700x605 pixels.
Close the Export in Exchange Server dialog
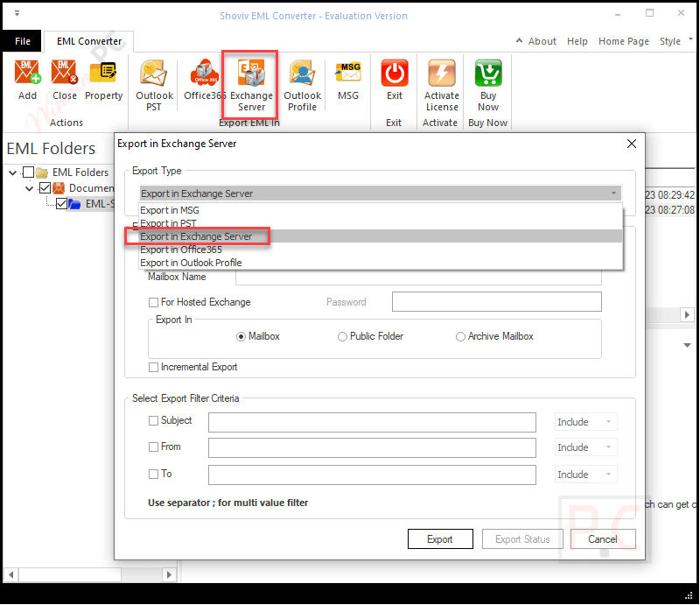(631, 144)
